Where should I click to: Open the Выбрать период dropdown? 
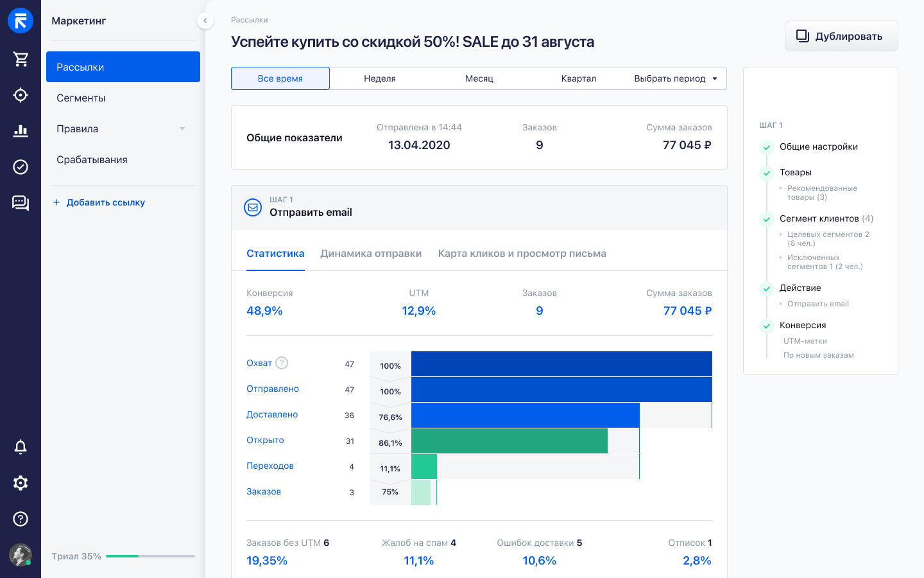677,78
